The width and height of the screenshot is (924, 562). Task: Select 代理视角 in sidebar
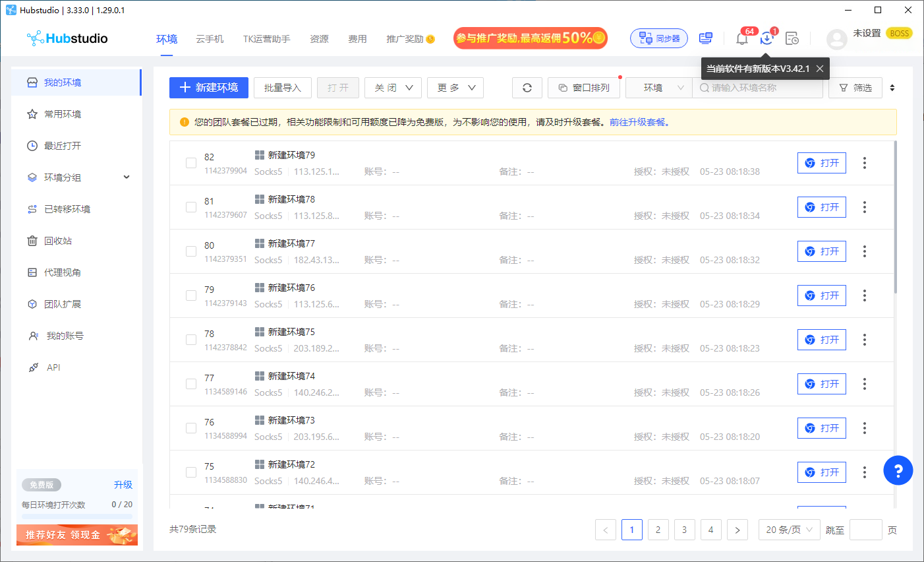pyautogui.click(x=76, y=272)
